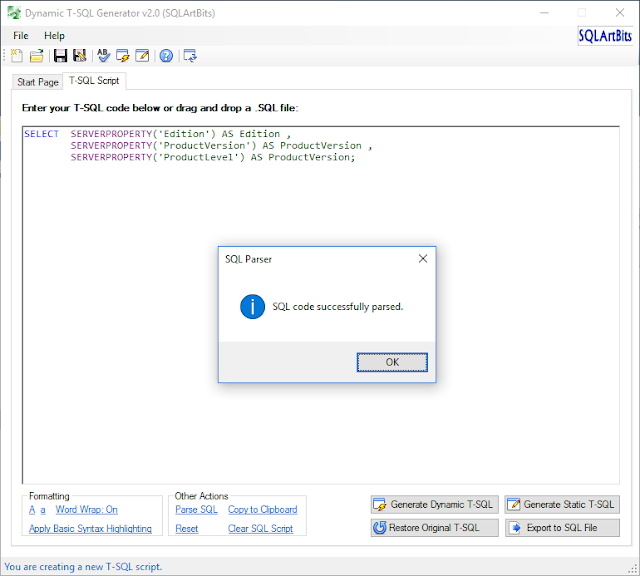Switch to the Start Page tab
This screenshot has width=640, height=576.
pos(38,82)
